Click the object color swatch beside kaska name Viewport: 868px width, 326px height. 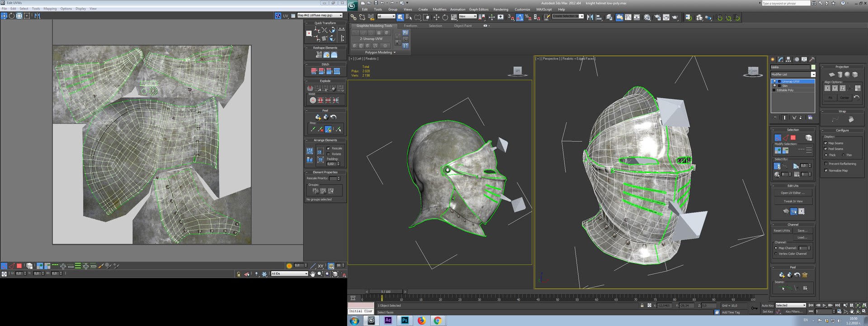[813, 67]
